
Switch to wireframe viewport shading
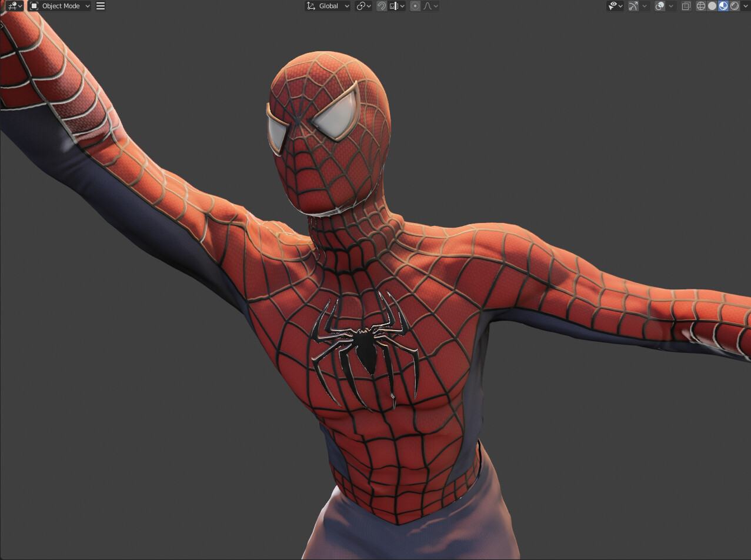[x=701, y=6]
